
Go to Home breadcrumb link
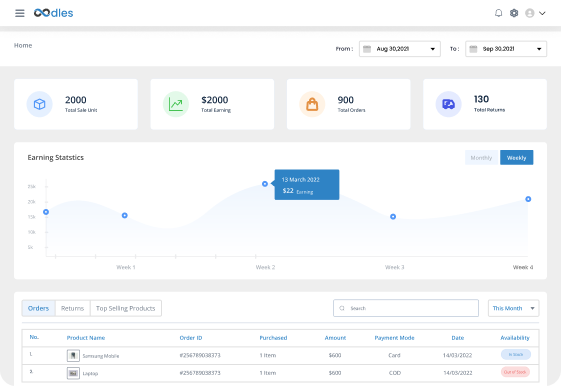(23, 45)
